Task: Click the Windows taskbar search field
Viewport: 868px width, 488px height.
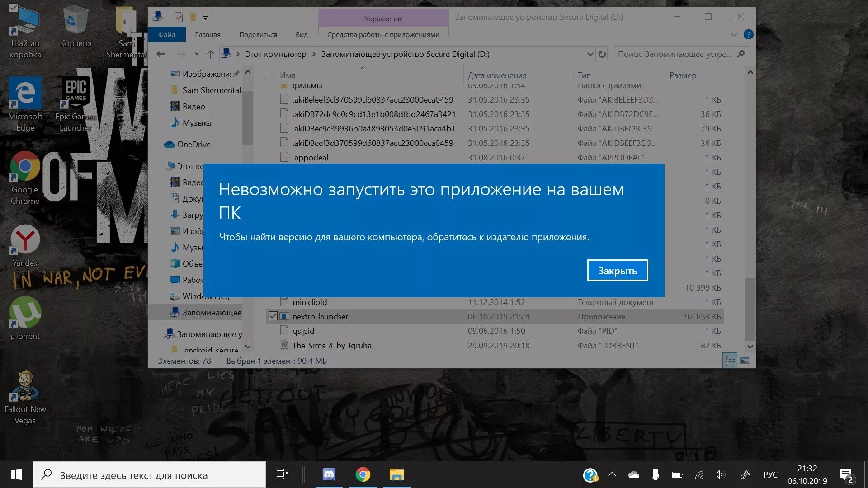Action: tap(149, 475)
